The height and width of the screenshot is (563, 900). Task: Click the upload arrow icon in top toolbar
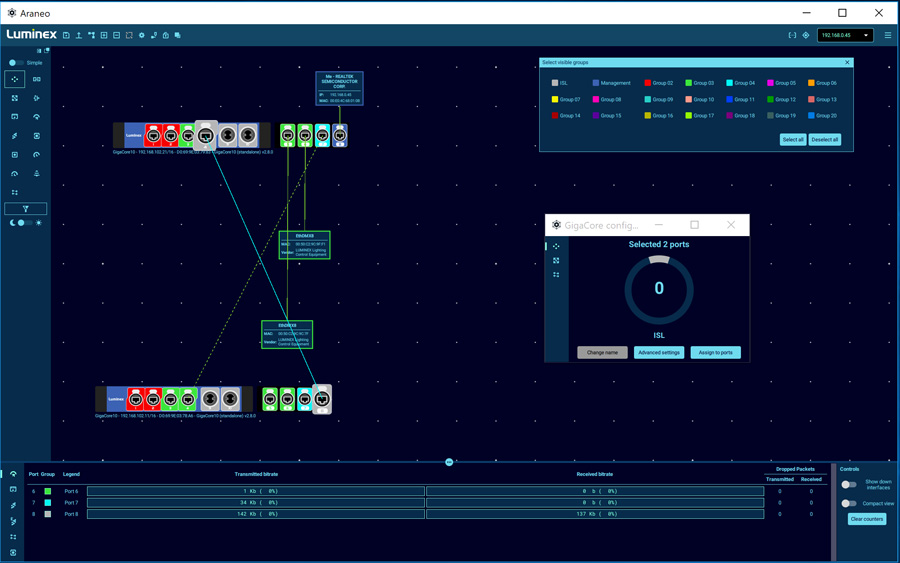(x=79, y=36)
